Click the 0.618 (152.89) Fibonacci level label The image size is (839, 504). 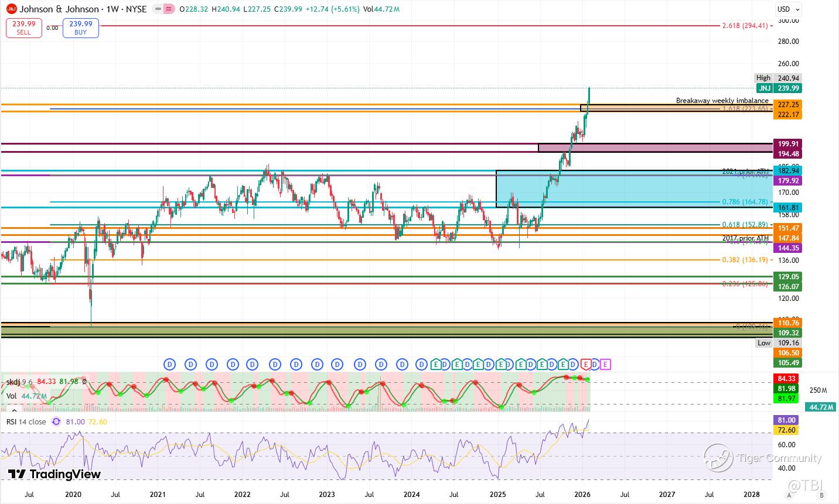click(745, 225)
